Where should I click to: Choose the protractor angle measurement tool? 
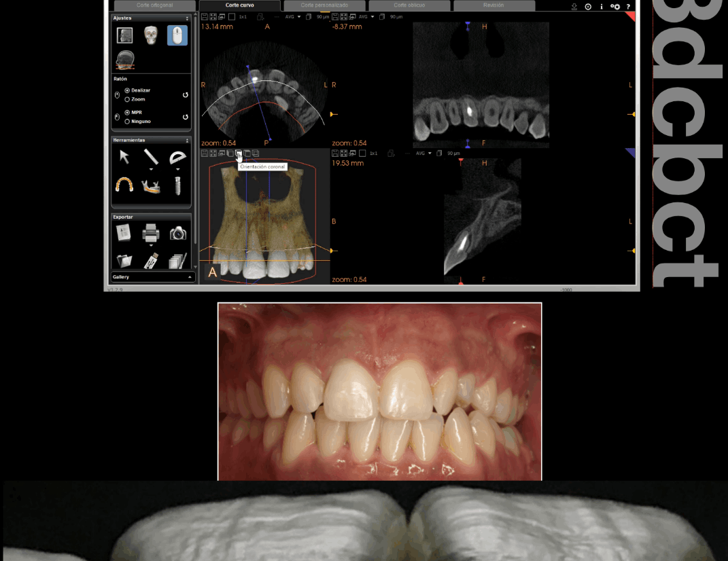[x=177, y=158]
